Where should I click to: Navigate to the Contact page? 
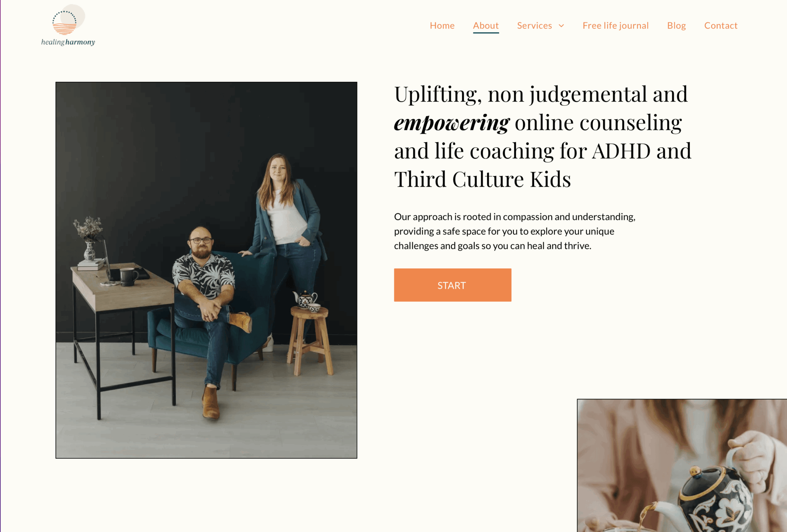(x=721, y=25)
